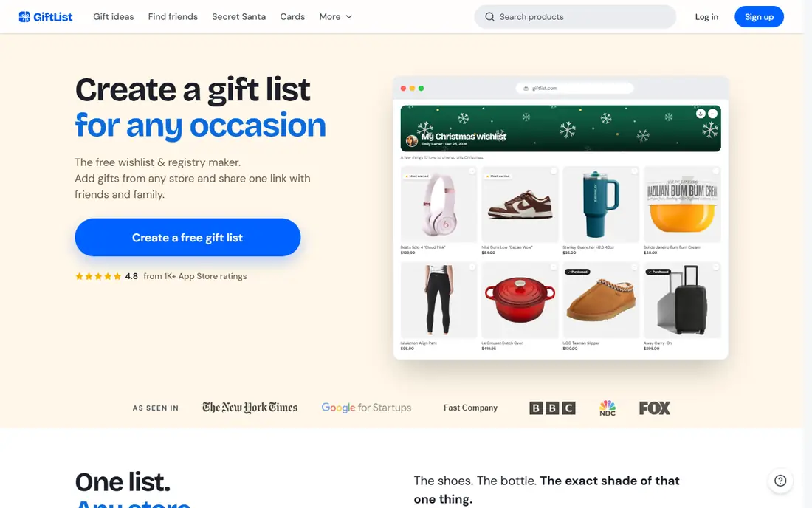Click the GiftList logo icon

[24, 16]
